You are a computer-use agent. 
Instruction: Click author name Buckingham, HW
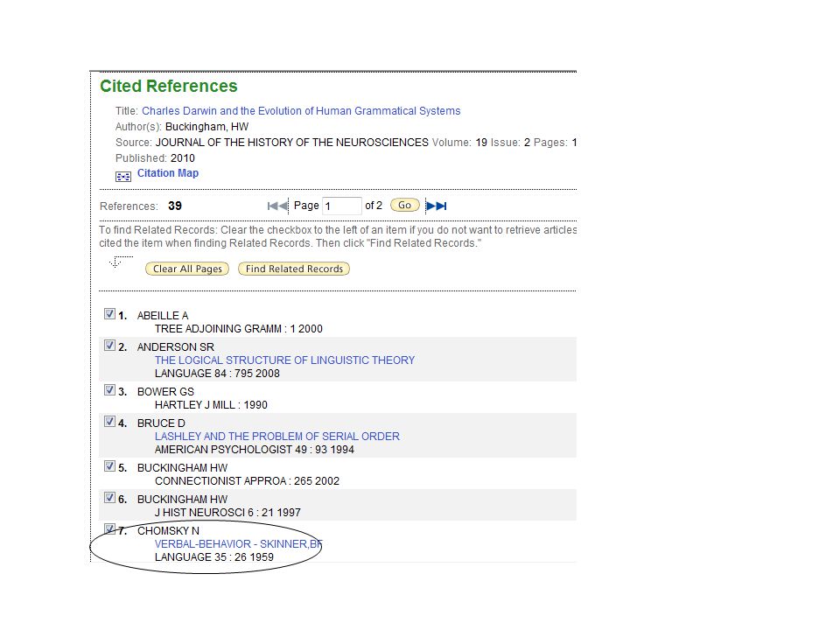206,127
